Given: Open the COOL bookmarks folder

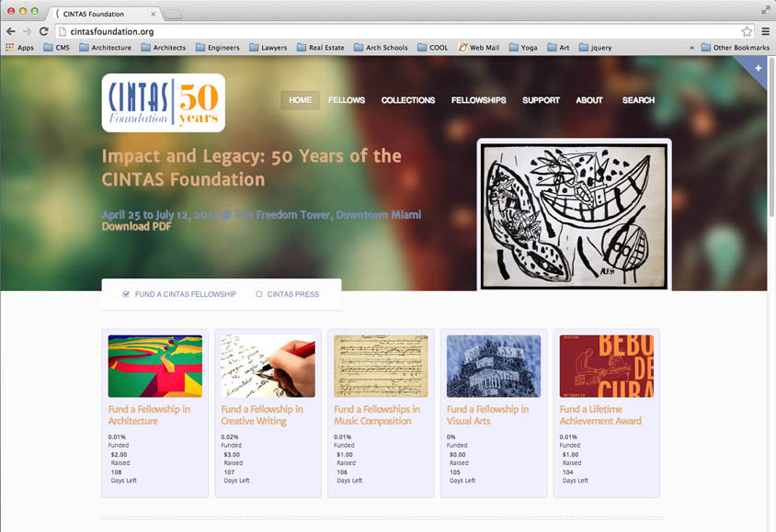Looking at the screenshot, I should tap(433, 48).
